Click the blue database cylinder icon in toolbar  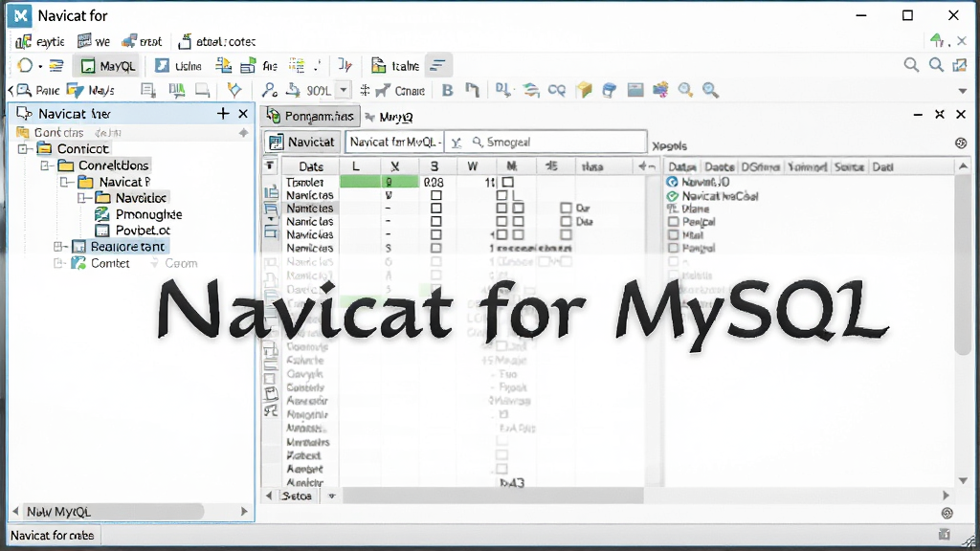pyautogui.click(x=610, y=91)
